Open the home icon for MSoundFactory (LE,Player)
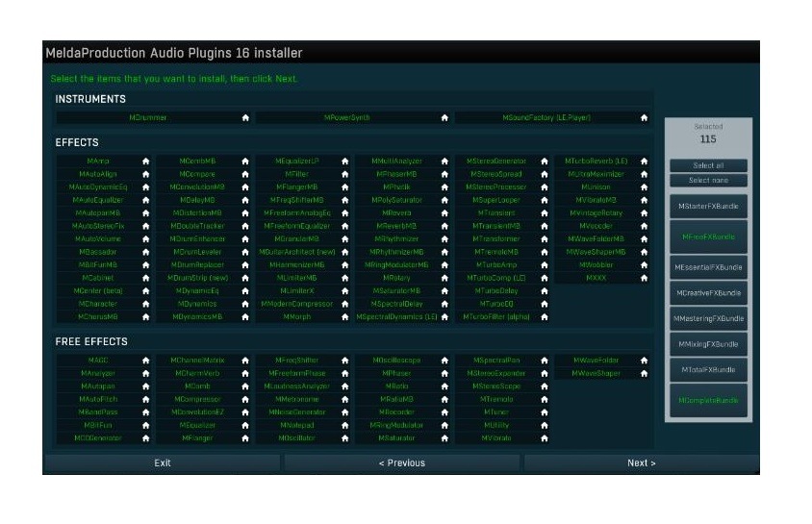This screenshot has height=524, width=812. tap(644, 118)
